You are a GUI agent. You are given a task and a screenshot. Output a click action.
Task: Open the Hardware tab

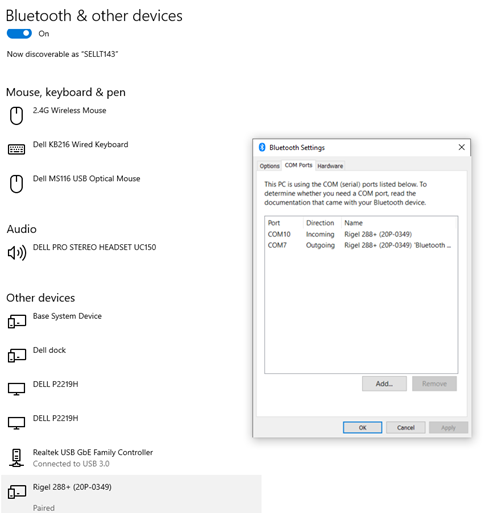point(330,166)
